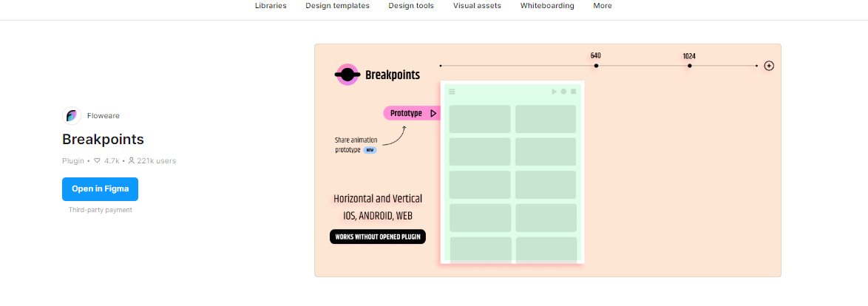
Task: Click the plus circle icon on ruler
Action: (769, 66)
